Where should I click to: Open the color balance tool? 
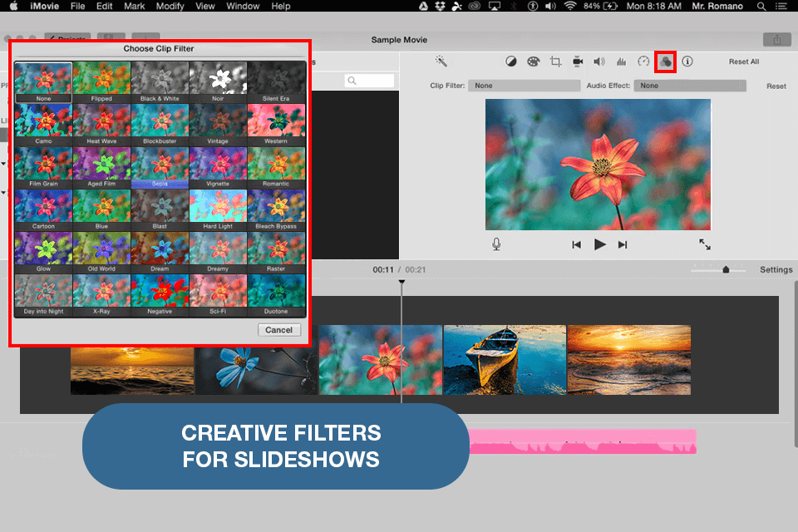click(x=511, y=62)
